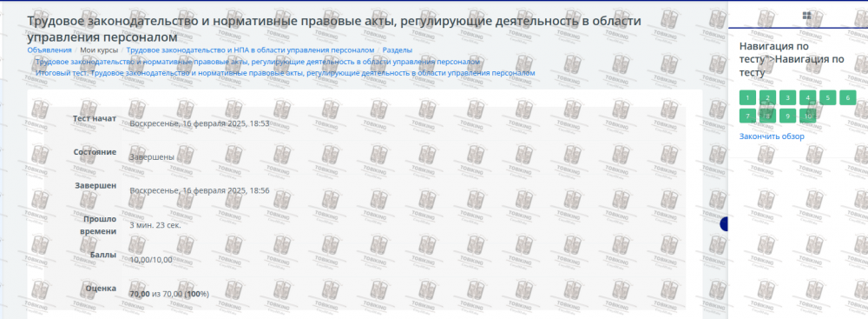Go to the Разделы breadcrumb link
Screen dimensions: 868x319
coord(398,50)
